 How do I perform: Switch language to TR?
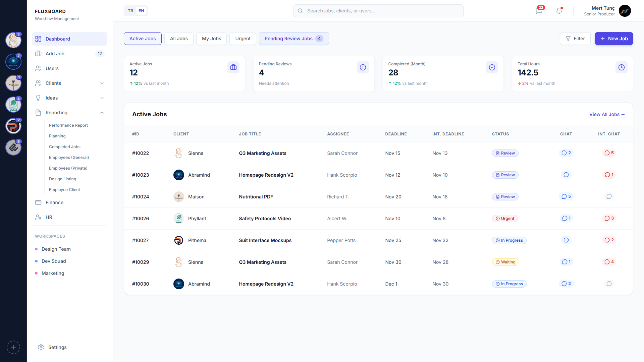pyautogui.click(x=130, y=11)
